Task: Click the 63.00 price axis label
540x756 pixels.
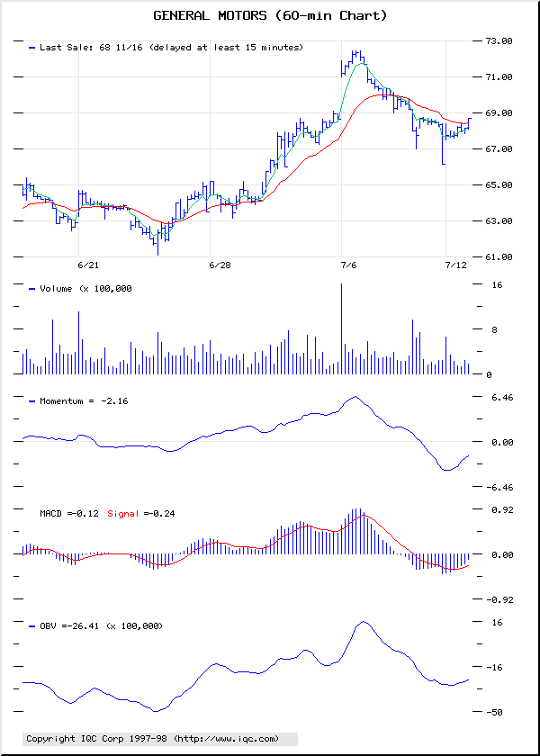Action: pyautogui.click(x=499, y=221)
